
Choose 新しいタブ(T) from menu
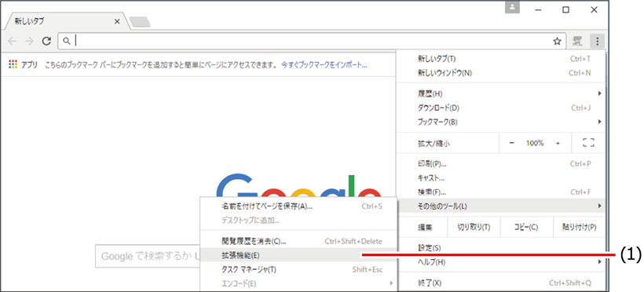500,59
